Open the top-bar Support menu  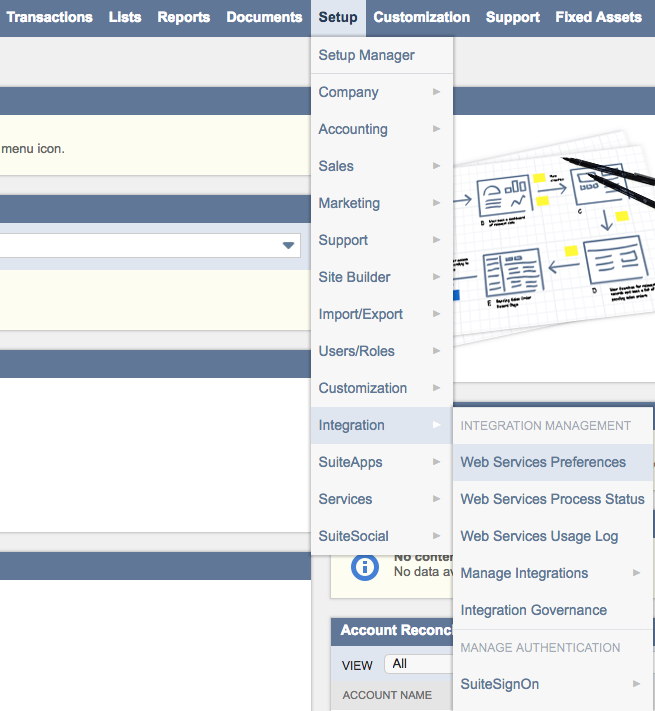513,17
